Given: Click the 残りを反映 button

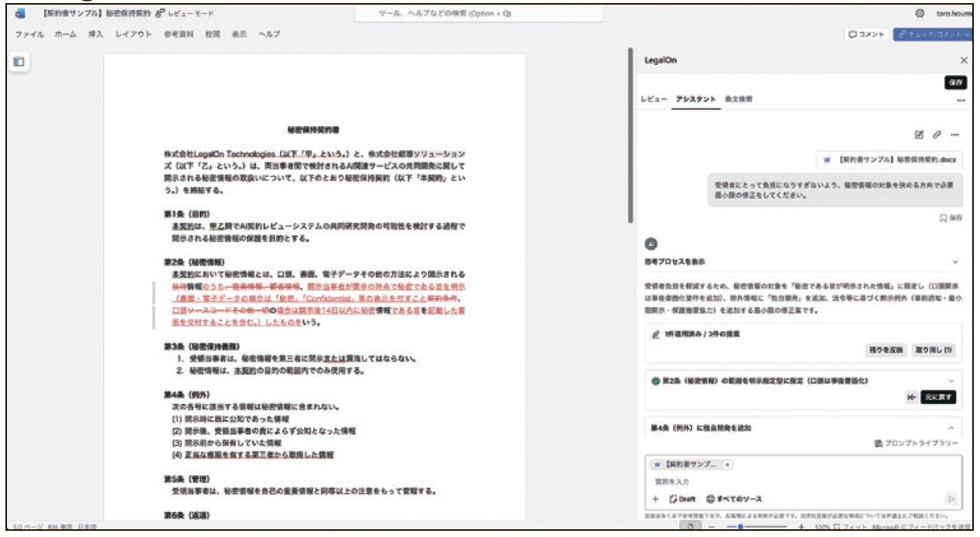Looking at the screenshot, I should (885, 350).
